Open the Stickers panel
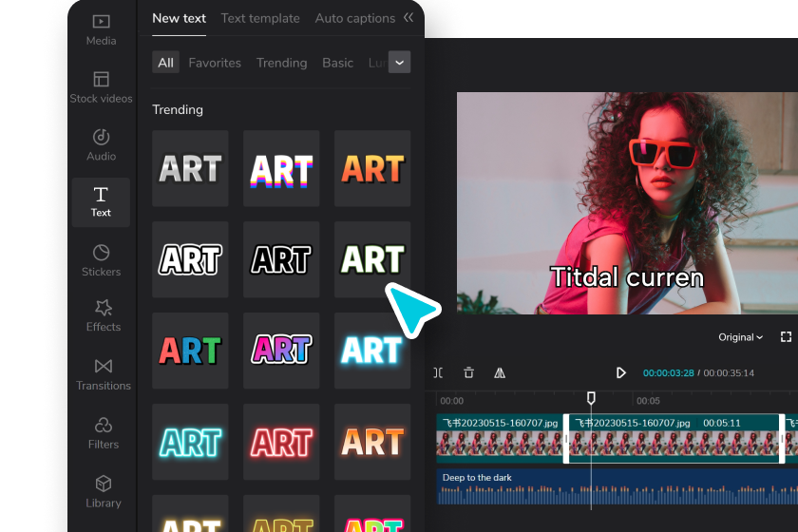 tap(101, 260)
